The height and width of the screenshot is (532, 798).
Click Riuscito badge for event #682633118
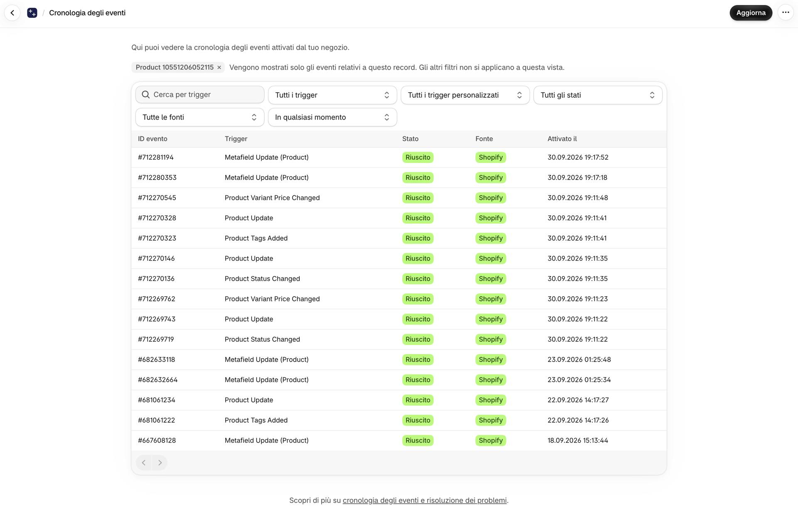(418, 360)
